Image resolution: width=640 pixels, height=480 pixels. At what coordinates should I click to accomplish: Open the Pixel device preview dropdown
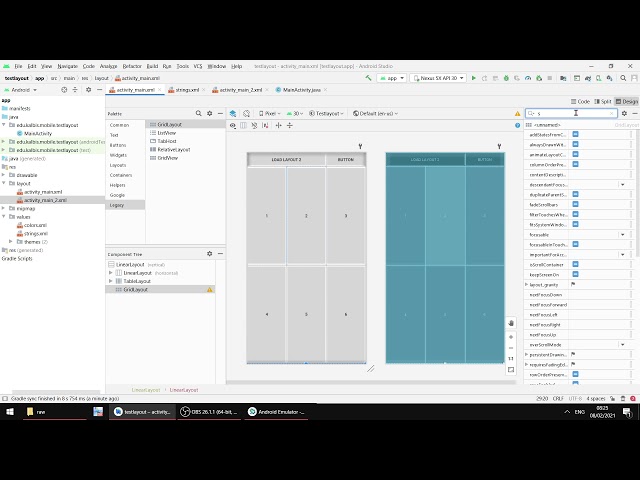tap(270, 113)
